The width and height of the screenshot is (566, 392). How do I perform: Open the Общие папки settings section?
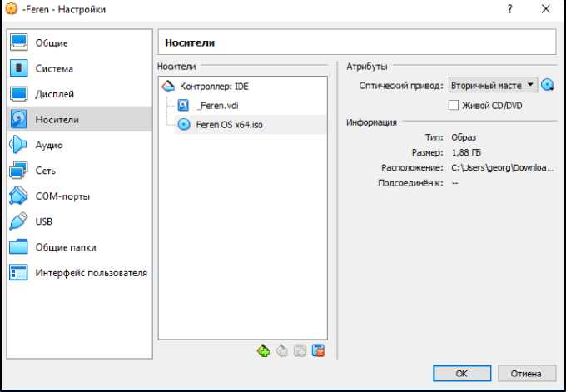click(x=79, y=247)
